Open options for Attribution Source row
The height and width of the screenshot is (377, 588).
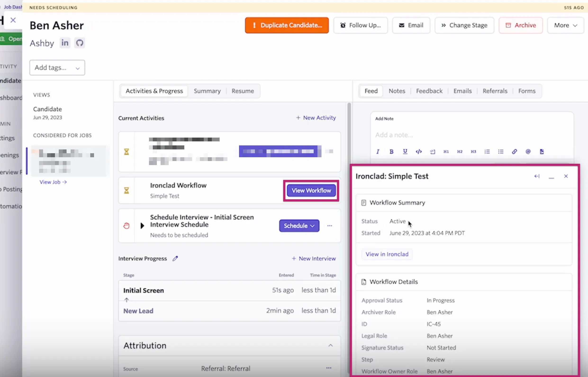click(x=329, y=368)
